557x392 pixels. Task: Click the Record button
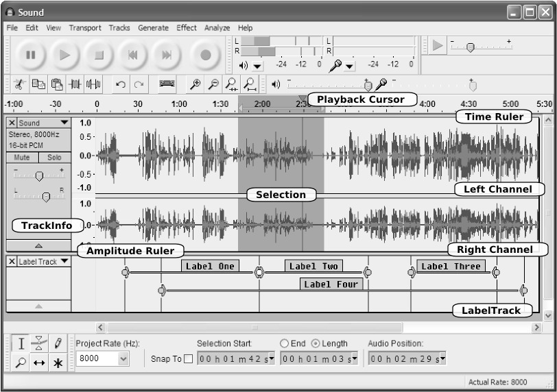205,55
